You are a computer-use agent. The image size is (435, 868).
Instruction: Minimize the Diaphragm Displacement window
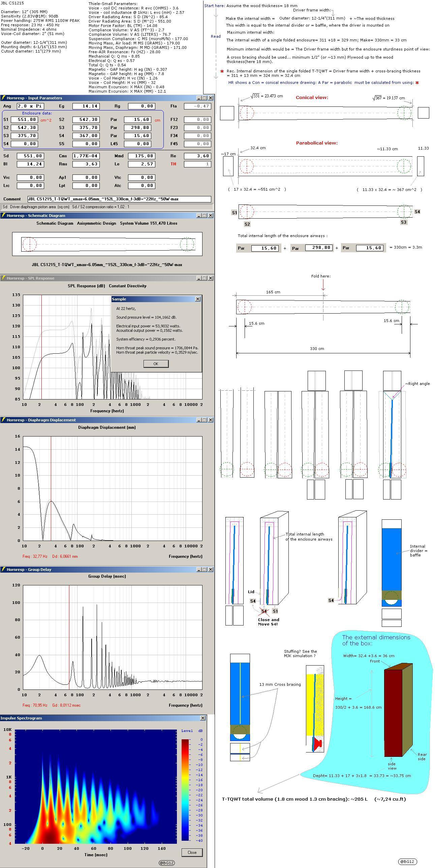point(199,420)
